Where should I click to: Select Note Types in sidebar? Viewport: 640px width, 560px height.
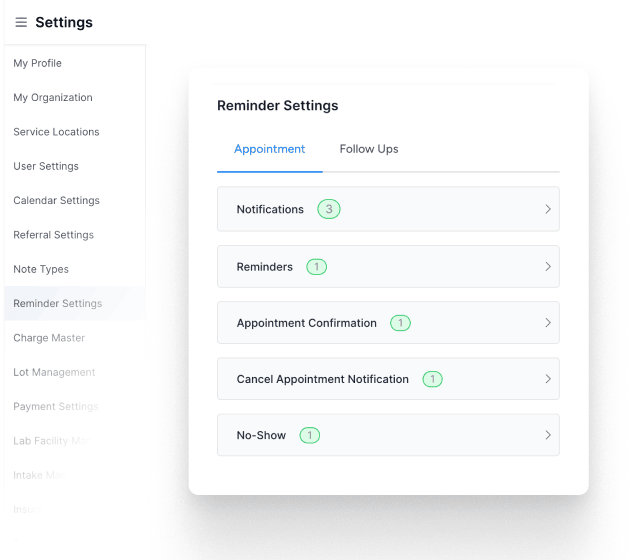41,269
